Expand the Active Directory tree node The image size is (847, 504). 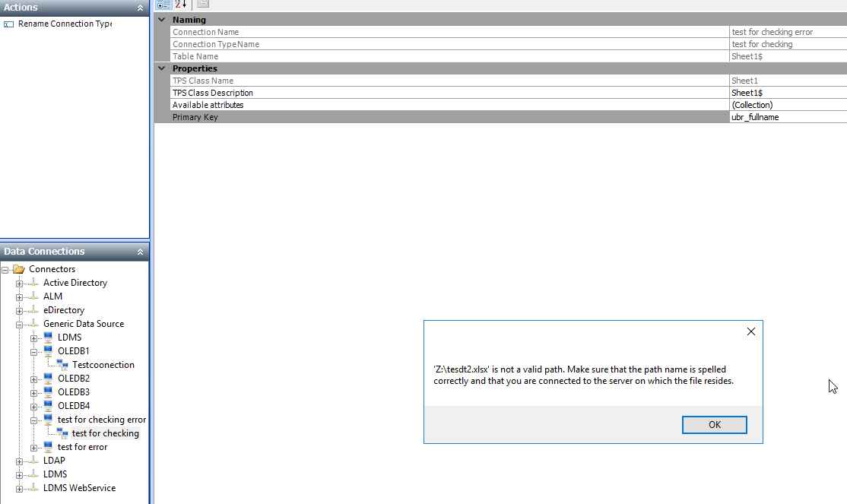click(x=20, y=283)
